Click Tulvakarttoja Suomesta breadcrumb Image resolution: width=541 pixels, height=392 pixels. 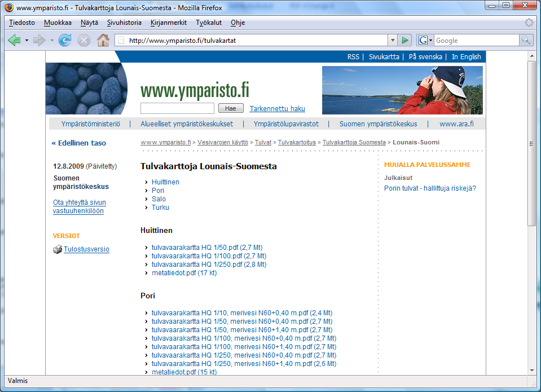[x=354, y=142]
